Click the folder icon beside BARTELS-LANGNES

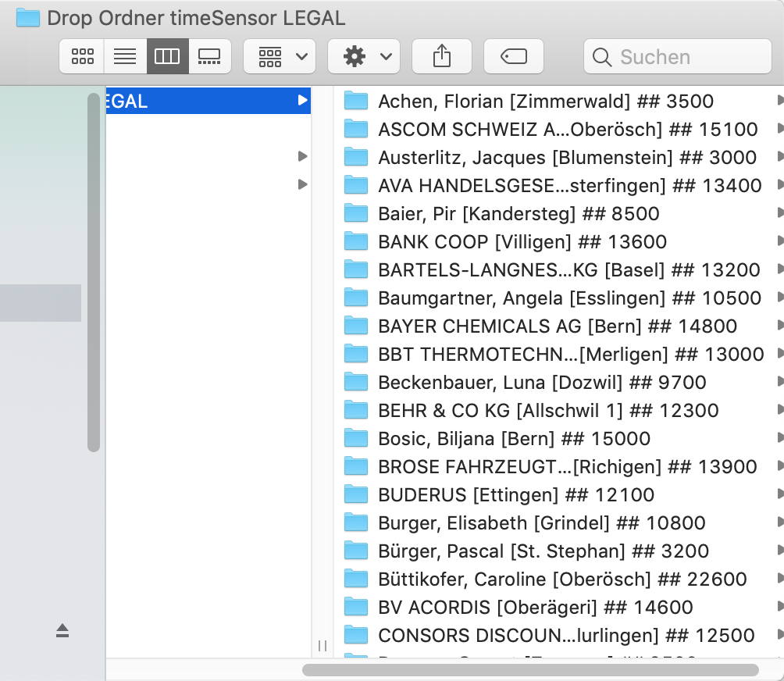(x=356, y=269)
